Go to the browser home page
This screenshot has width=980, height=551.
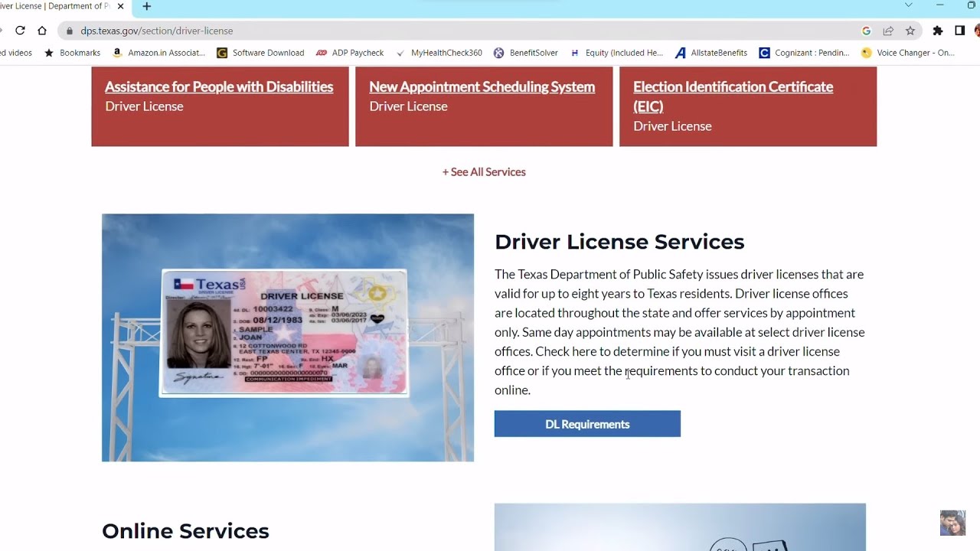click(42, 31)
